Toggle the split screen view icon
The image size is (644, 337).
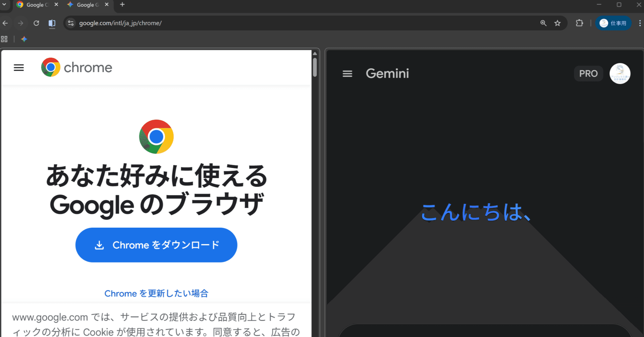point(52,23)
